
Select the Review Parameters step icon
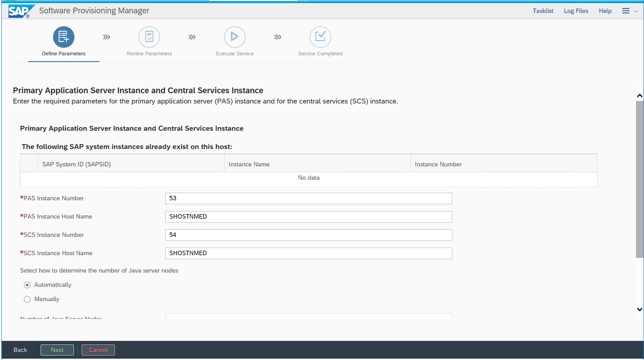coord(149,37)
